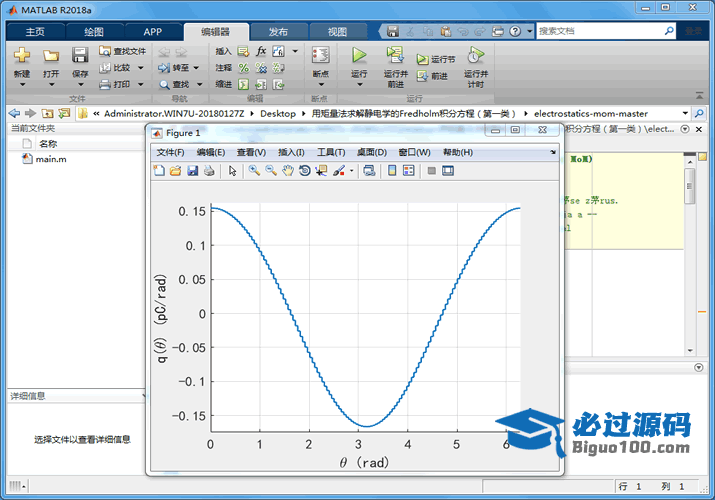This screenshot has height=500, width=715.
Task: Select the data cursor tool
Action: point(321,171)
